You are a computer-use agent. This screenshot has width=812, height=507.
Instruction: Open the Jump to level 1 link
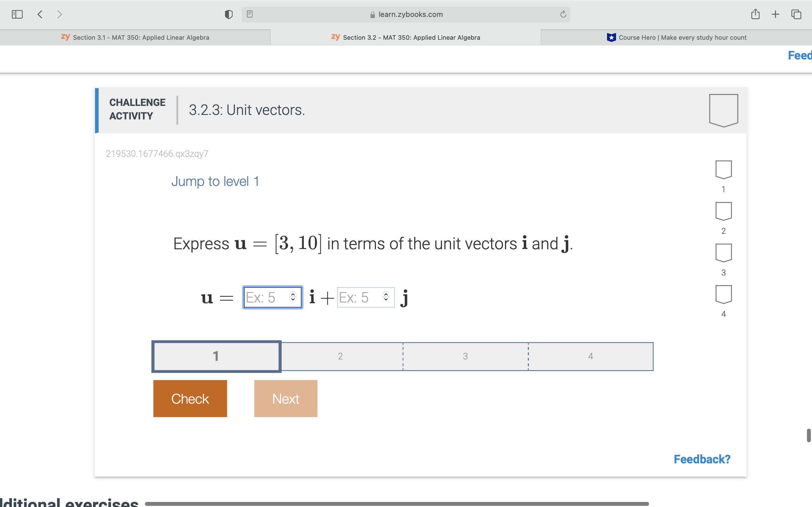pyautogui.click(x=215, y=181)
